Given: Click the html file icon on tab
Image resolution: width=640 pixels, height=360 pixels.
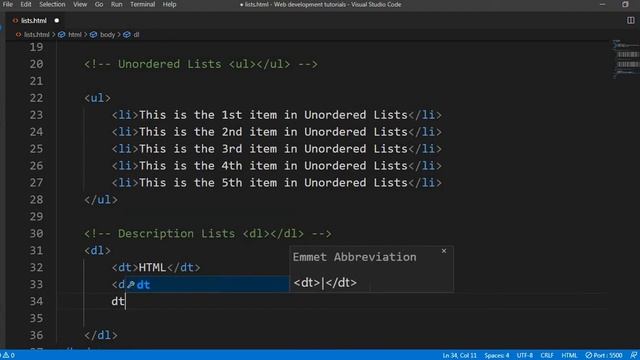Looking at the screenshot, I should [x=15, y=20].
